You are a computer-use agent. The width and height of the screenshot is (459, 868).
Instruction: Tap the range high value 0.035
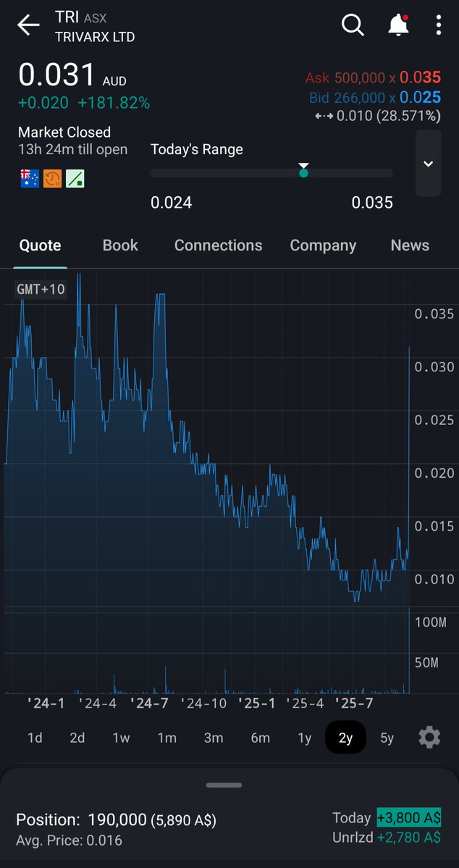coord(372,203)
